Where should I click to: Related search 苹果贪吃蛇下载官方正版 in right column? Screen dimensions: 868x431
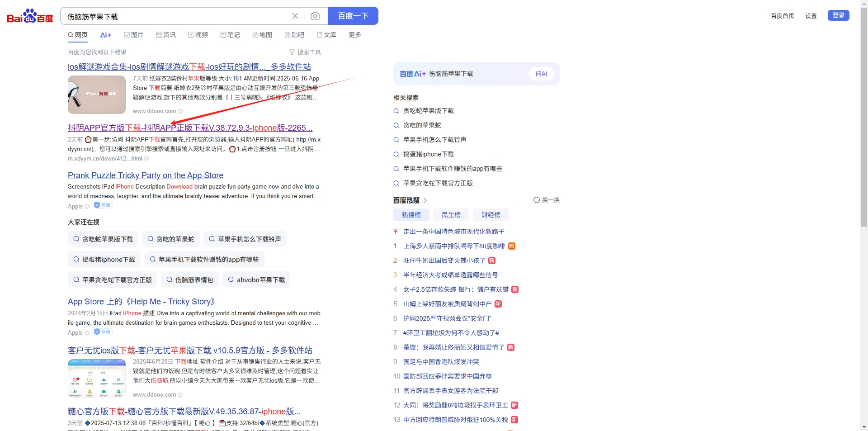coord(438,183)
